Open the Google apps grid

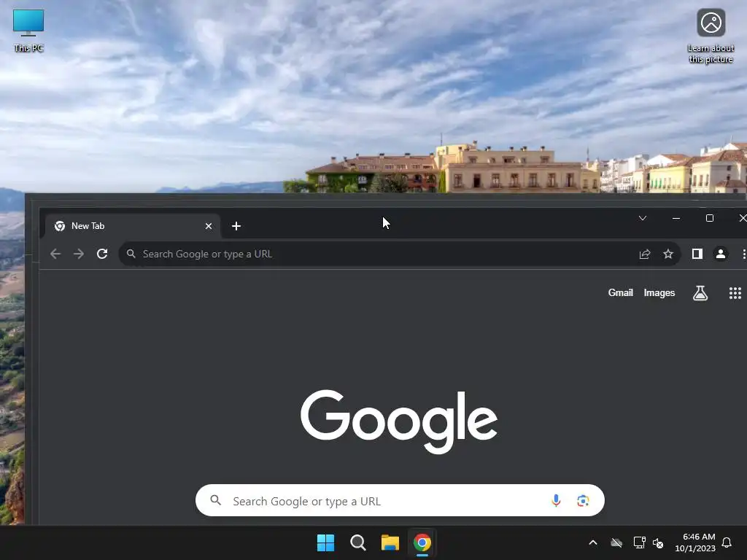click(735, 293)
